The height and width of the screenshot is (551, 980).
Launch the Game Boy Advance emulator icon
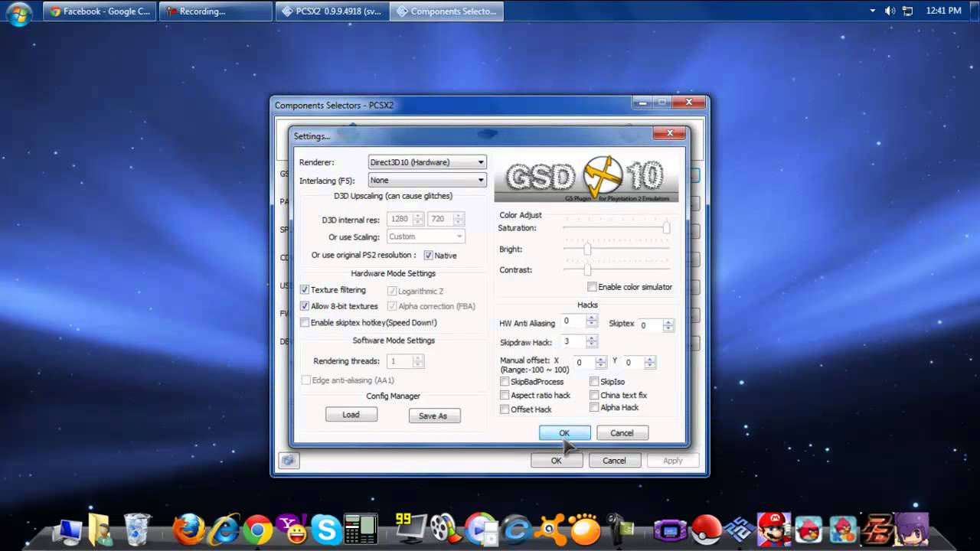pyautogui.click(x=670, y=530)
